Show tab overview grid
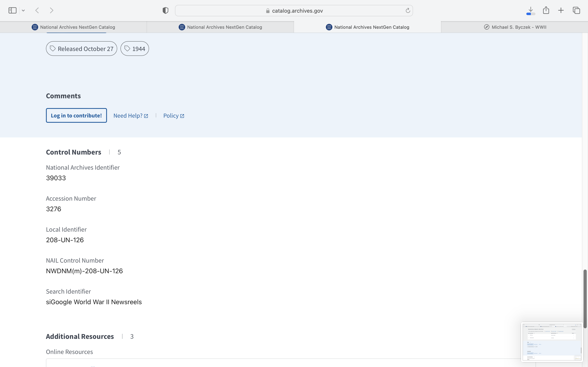588x367 pixels. tap(576, 10)
